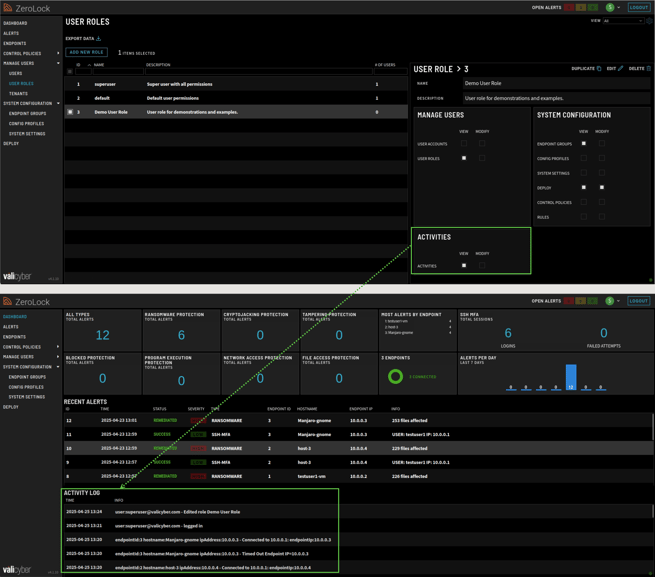Click Logout on Dashboard screen
This screenshot has width=655, height=577.
click(x=639, y=301)
